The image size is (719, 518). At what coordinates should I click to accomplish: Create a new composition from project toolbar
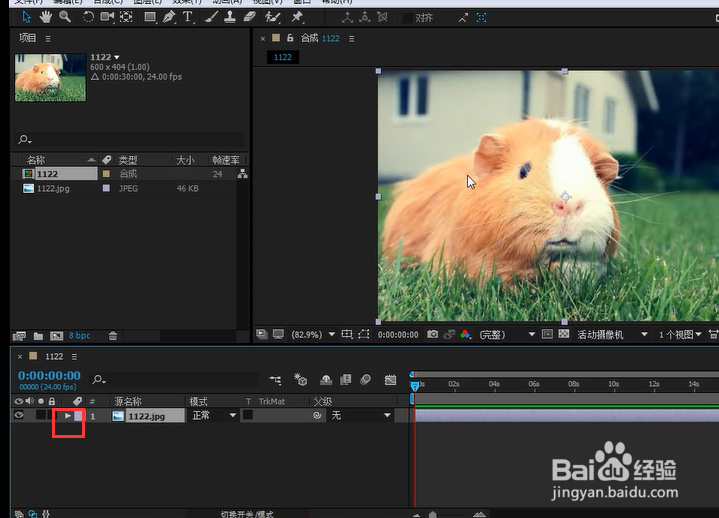pos(56,336)
